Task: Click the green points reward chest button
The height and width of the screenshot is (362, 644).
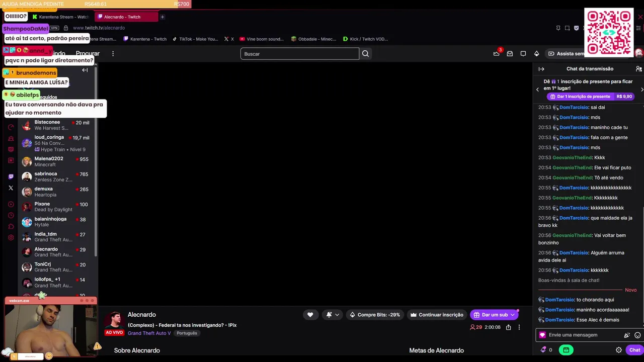Action: [566, 350]
